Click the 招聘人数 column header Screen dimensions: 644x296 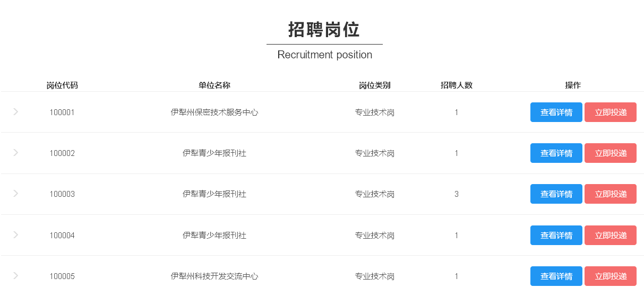point(457,85)
